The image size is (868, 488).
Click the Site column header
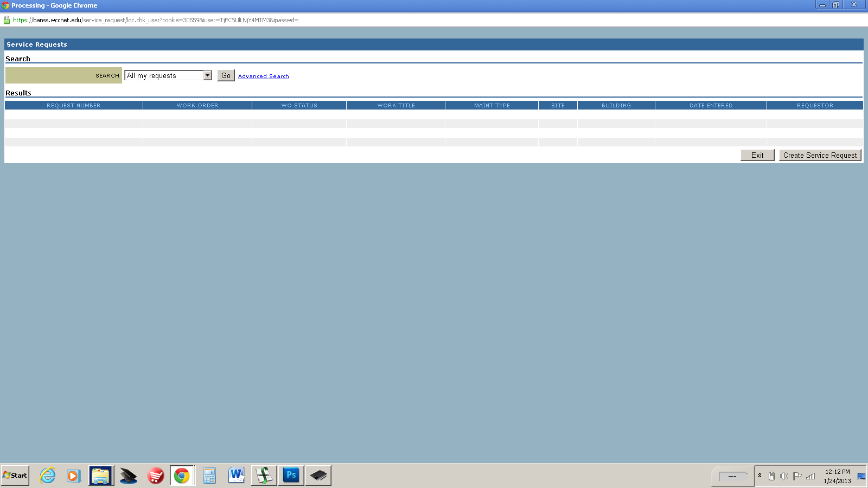[x=558, y=105]
